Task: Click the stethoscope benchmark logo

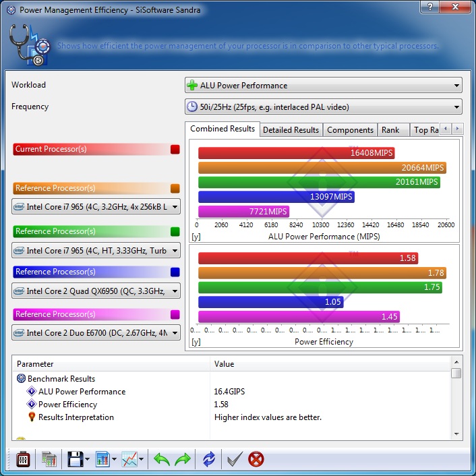Action: [x=30, y=45]
